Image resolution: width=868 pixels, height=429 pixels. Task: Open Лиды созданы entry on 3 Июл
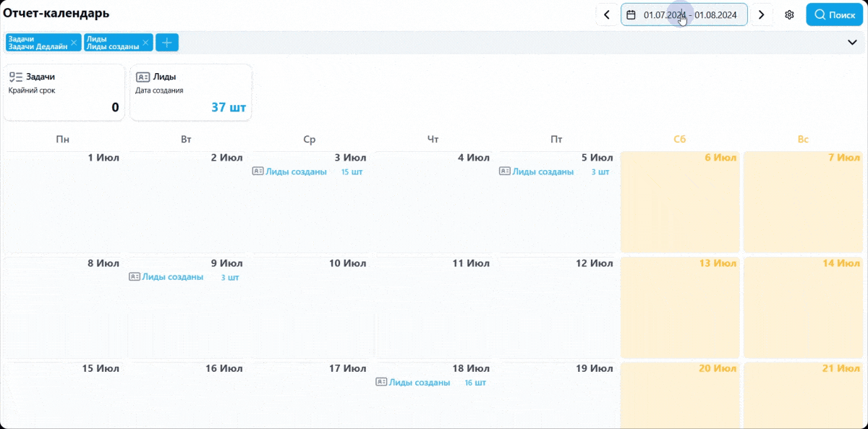coord(297,171)
